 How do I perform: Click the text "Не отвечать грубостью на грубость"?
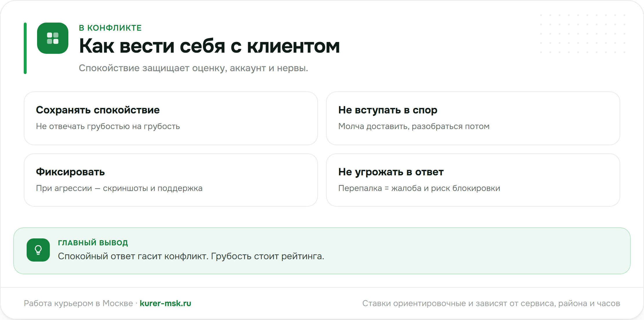(x=108, y=126)
